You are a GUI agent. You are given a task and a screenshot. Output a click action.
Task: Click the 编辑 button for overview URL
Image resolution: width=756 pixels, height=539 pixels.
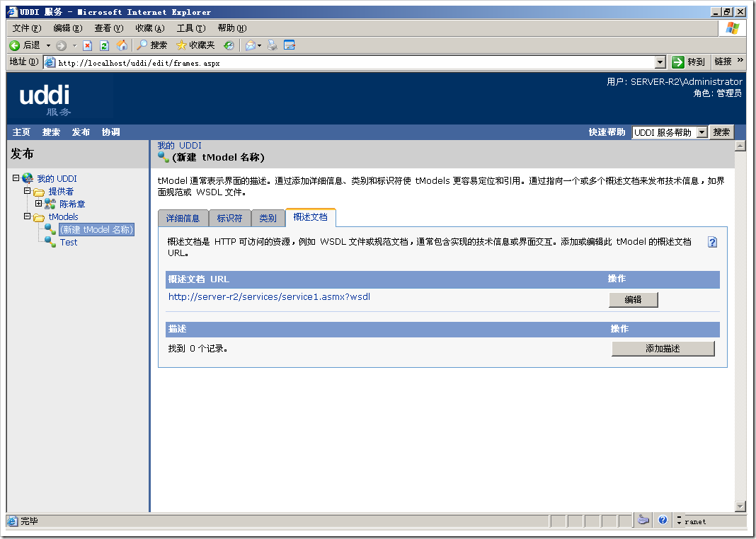point(633,300)
